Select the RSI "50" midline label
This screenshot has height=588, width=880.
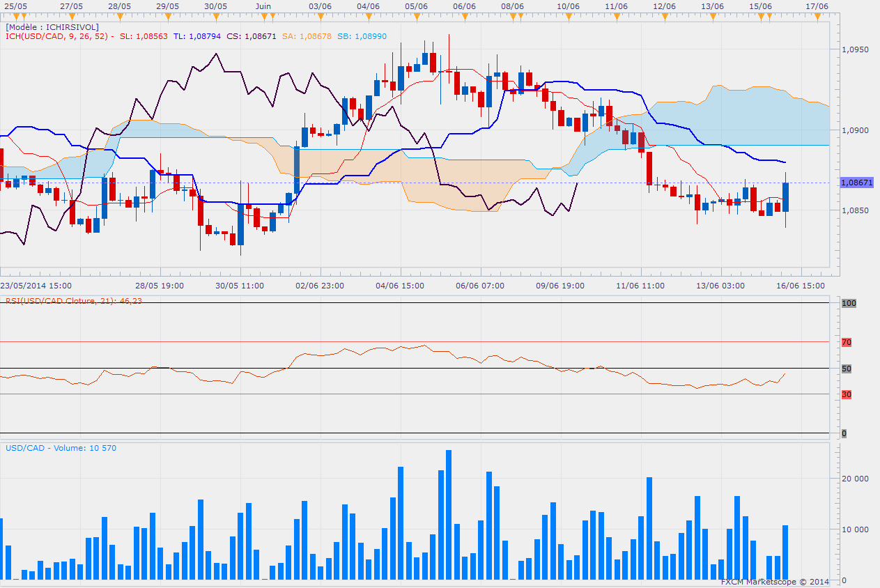click(847, 369)
